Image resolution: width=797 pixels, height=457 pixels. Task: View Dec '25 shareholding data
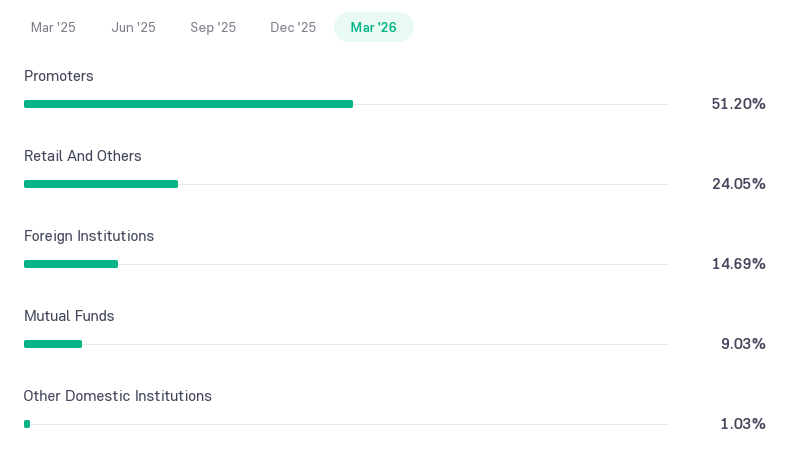(293, 27)
